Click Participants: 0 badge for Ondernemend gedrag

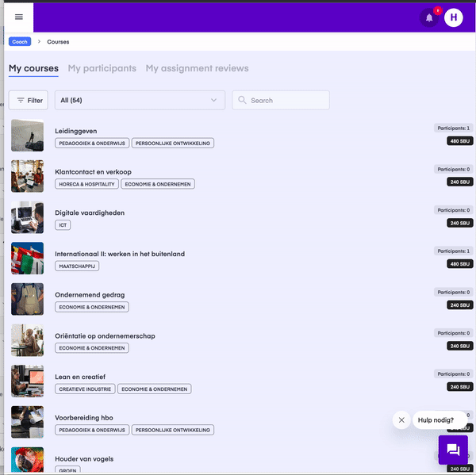click(x=453, y=292)
